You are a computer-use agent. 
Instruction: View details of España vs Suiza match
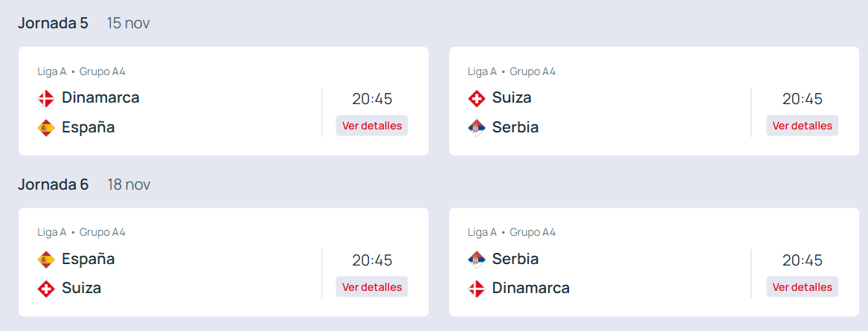coord(372,287)
